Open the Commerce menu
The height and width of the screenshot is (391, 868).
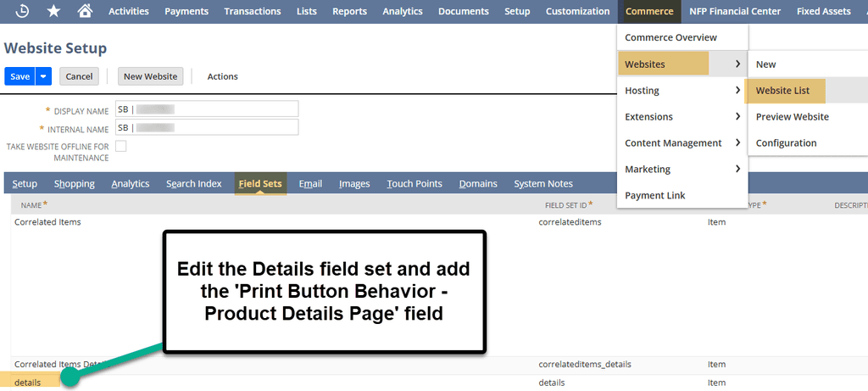(x=649, y=11)
